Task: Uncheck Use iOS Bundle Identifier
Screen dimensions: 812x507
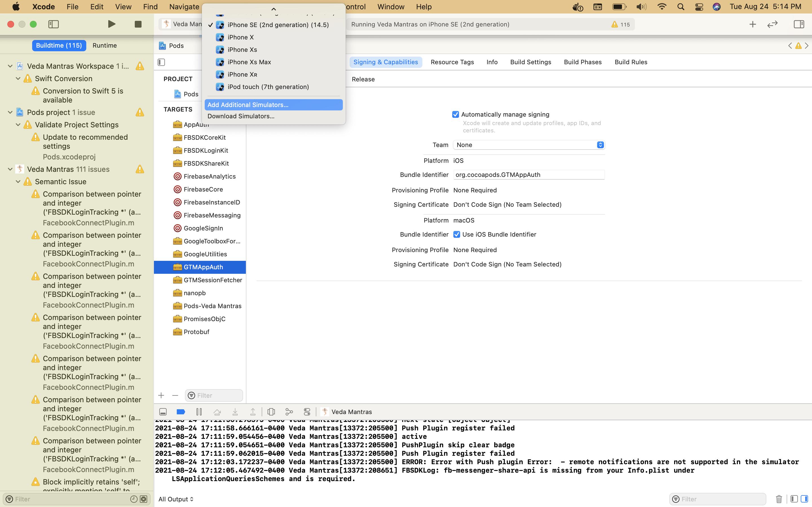Action: (456, 234)
